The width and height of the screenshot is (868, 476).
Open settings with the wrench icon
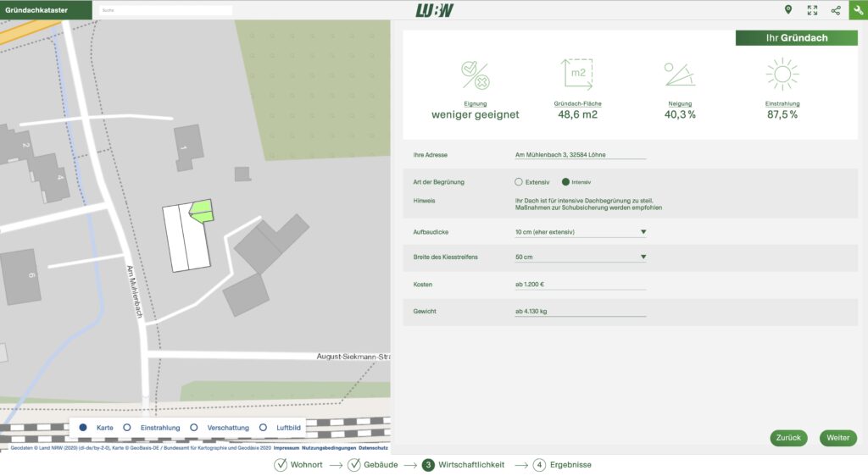(857, 10)
